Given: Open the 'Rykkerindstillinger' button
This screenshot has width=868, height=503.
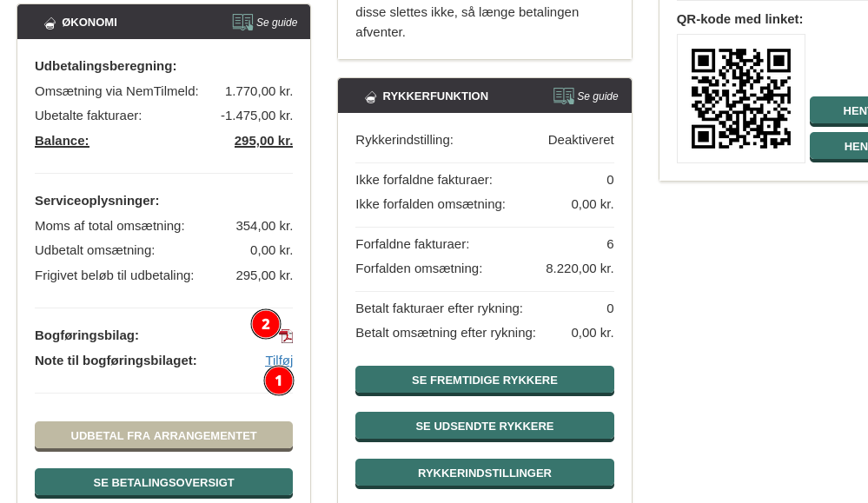Looking at the screenshot, I should [x=484, y=473].
